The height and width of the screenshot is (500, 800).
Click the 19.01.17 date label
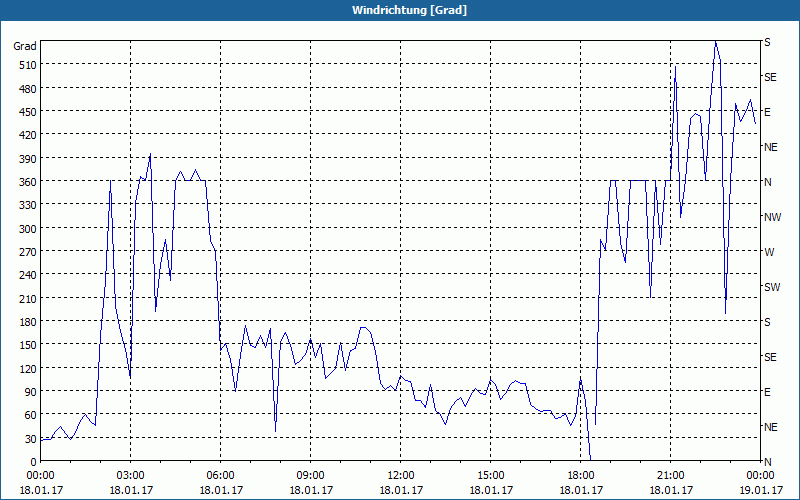(x=760, y=490)
